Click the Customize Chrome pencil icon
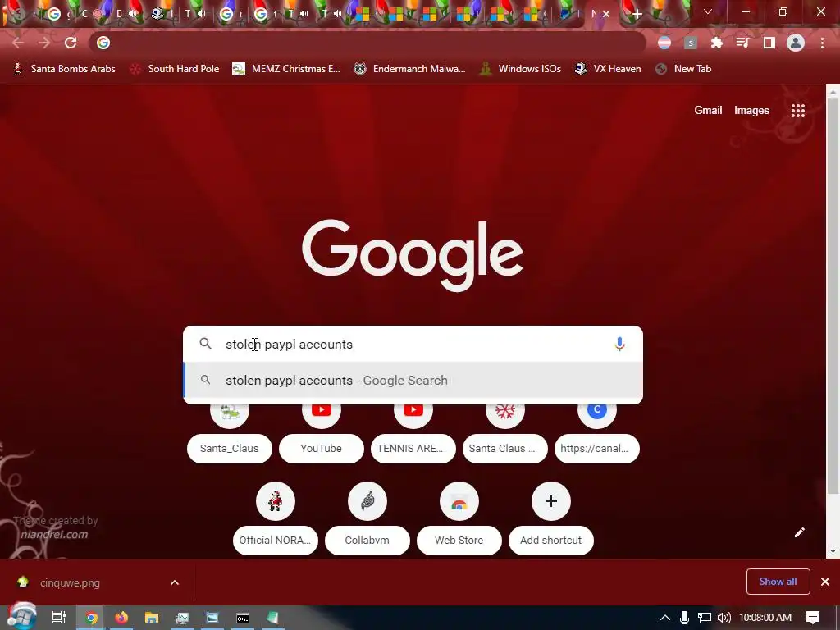This screenshot has width=840, height=630. pyautogui.click(x=799, y=532)
